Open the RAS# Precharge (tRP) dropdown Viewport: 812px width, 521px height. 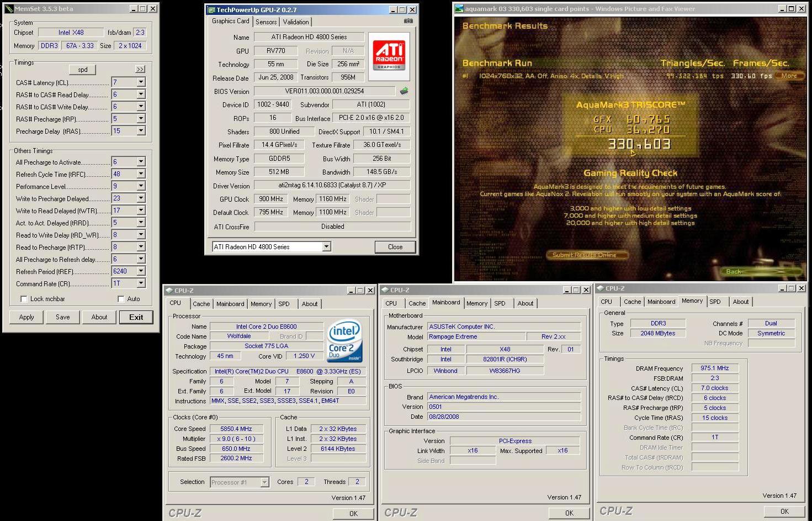141,119
